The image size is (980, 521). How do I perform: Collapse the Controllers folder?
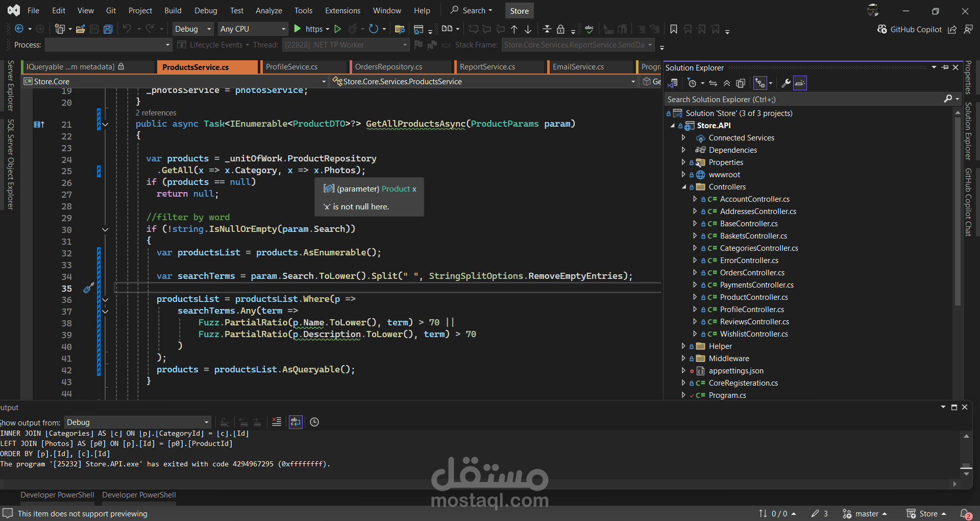click(684, 187)
